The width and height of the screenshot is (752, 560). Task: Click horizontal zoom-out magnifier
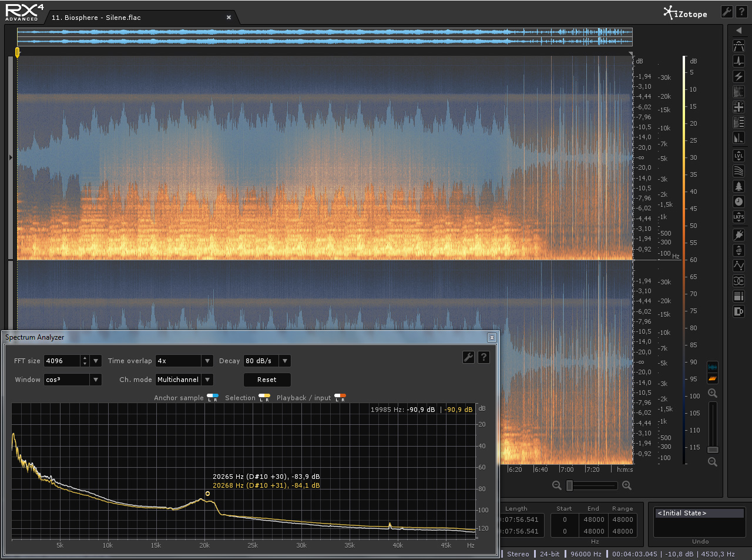[557, 485]
